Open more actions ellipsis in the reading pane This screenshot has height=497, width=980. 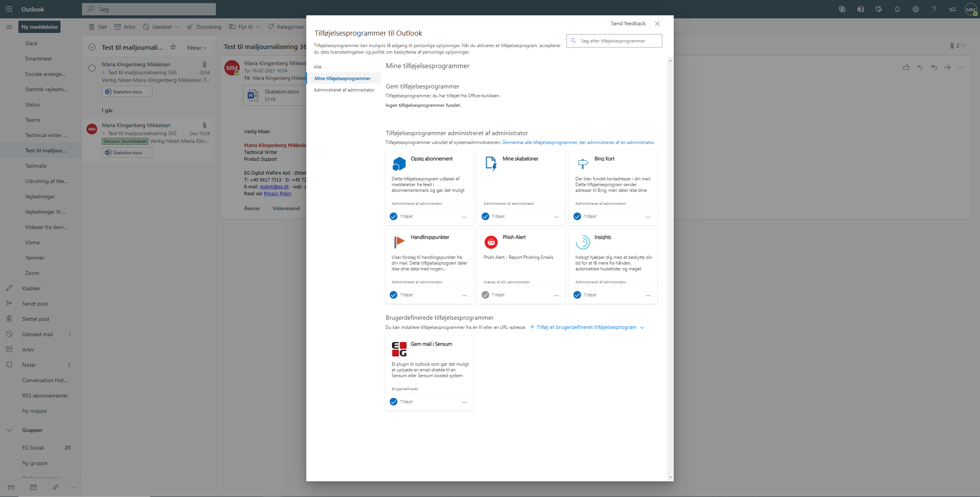point(961,67)
